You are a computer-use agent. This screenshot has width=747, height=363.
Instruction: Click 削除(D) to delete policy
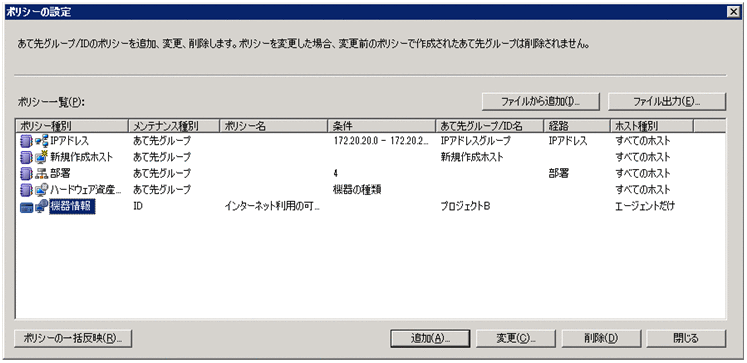click(602, 338)
